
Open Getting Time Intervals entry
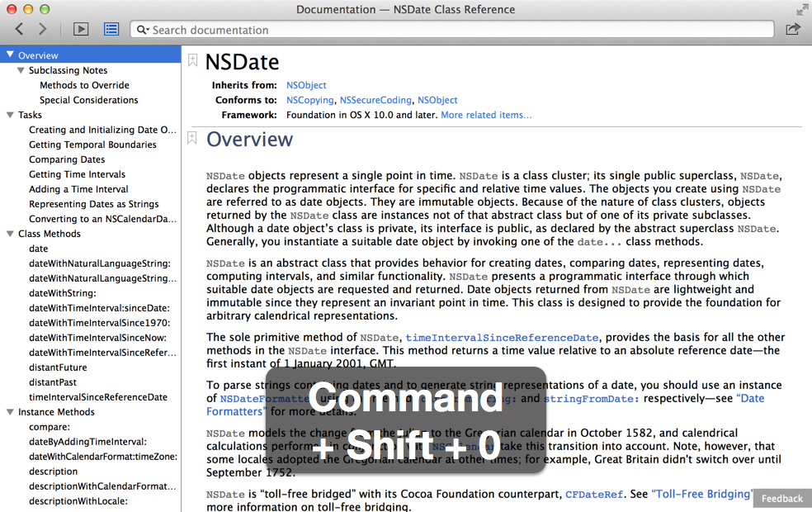(78, 174)
